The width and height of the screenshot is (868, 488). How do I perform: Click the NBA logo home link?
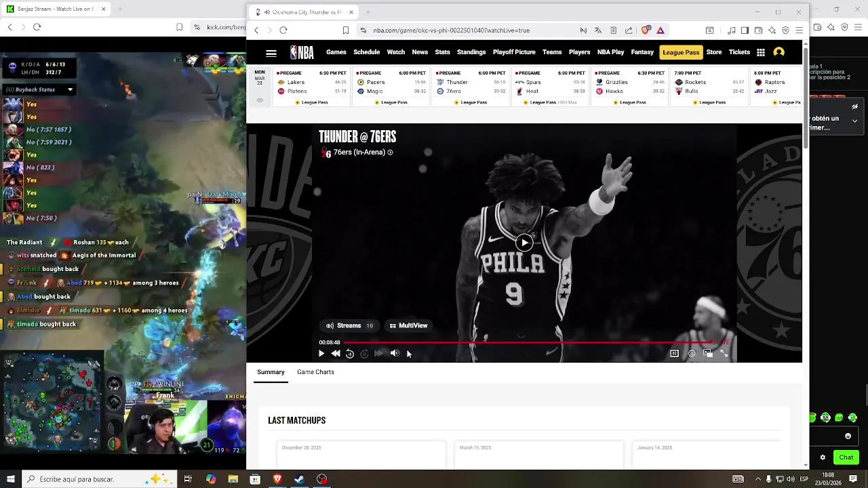tap(302, 52)
